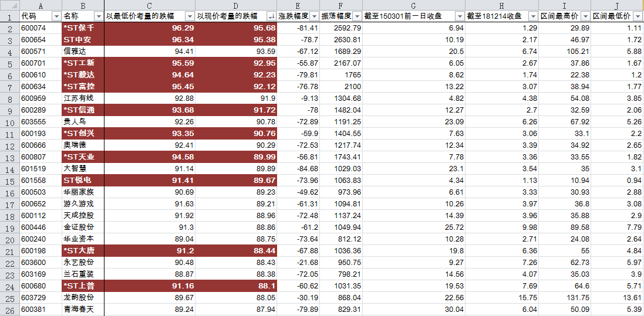Select the *ST大唐 name cell

[x=83, y=250]
